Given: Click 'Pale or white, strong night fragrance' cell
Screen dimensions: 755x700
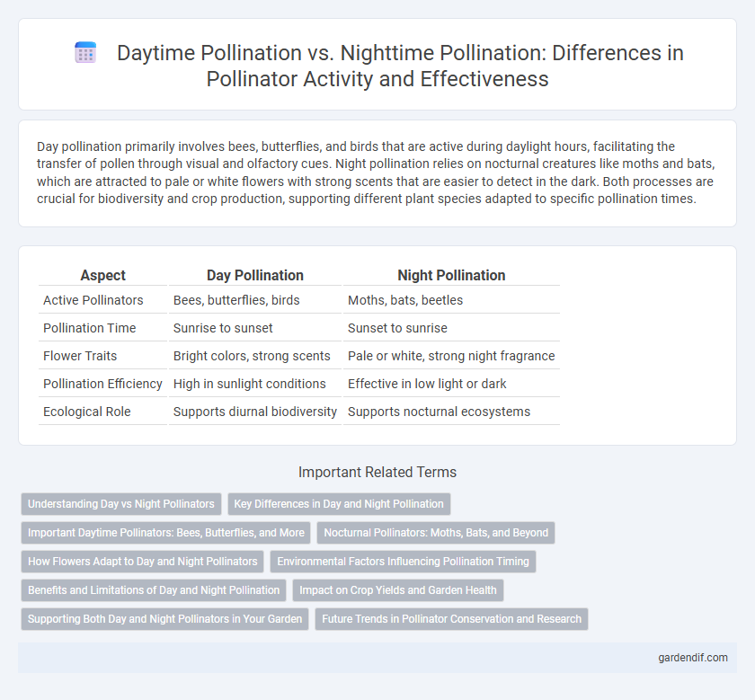Looking at the screenshot, I should tap(451, 356).
